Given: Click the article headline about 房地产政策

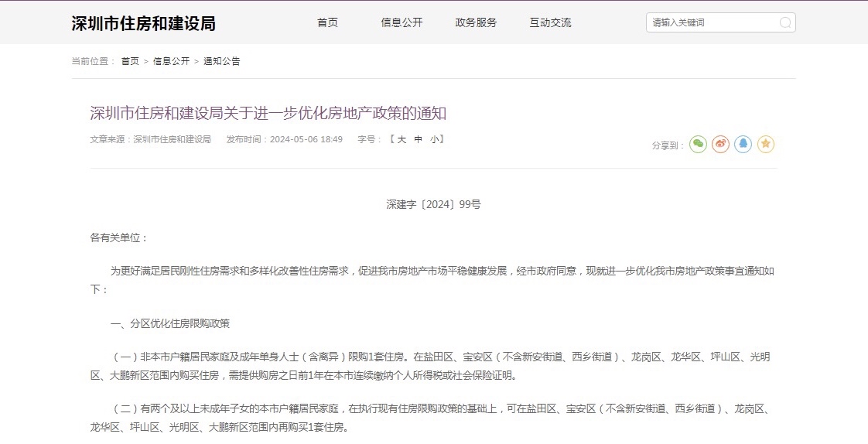Looking at the screenshot, I should pos(268,114).
